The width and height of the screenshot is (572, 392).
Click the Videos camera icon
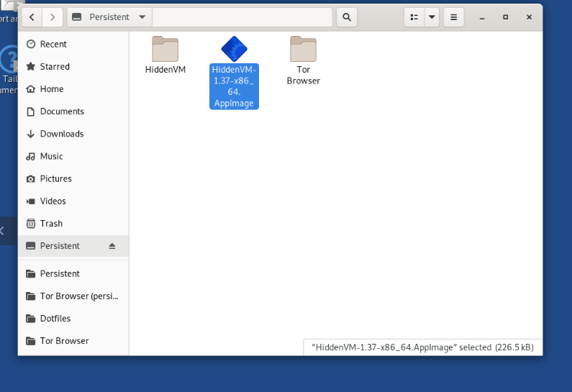(x=31, y=201)
